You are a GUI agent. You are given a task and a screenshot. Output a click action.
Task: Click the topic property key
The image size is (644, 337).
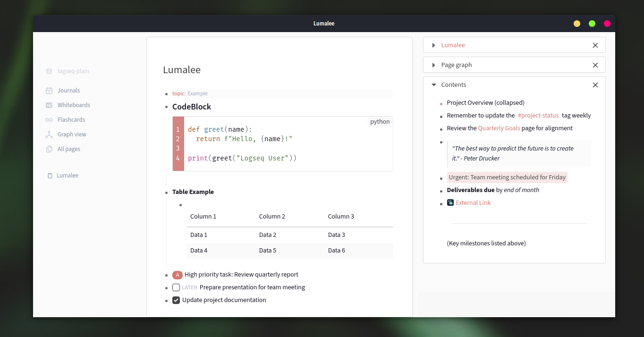point(178,94)
